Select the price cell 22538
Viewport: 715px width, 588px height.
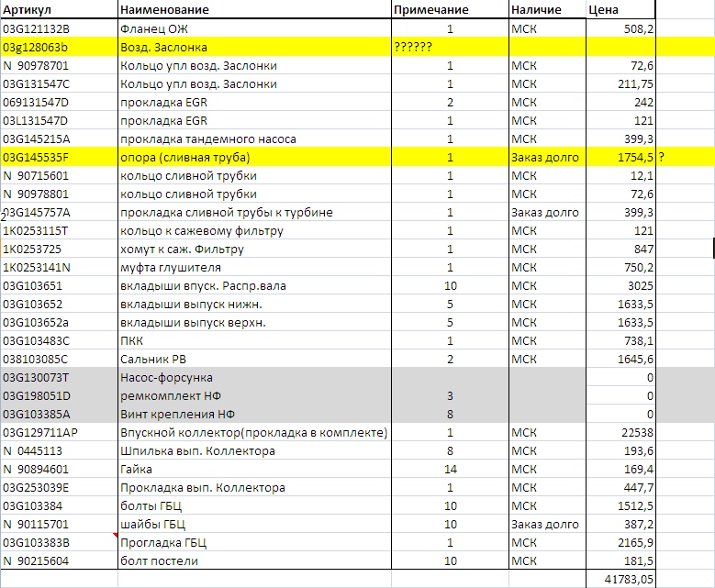point(620,433)
